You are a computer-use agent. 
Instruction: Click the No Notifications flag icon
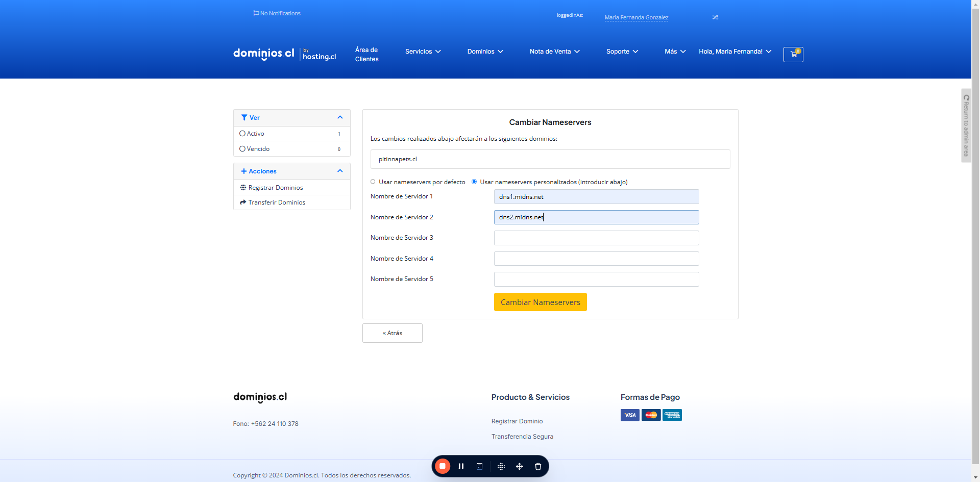256,13
